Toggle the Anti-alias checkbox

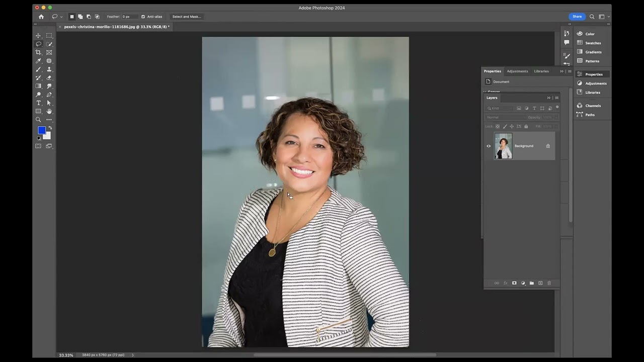pyautogui.click(x=143, y=17)
